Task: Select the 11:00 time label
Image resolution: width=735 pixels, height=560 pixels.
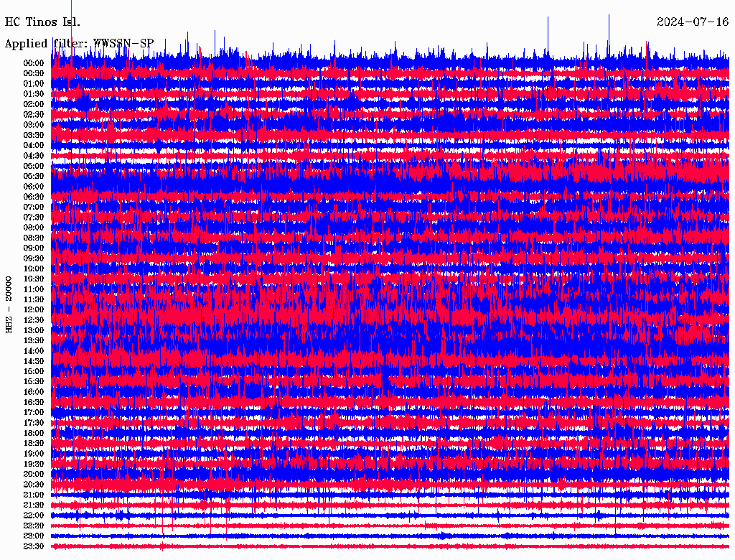Action: pyautogui.click(x=34, y=289)
